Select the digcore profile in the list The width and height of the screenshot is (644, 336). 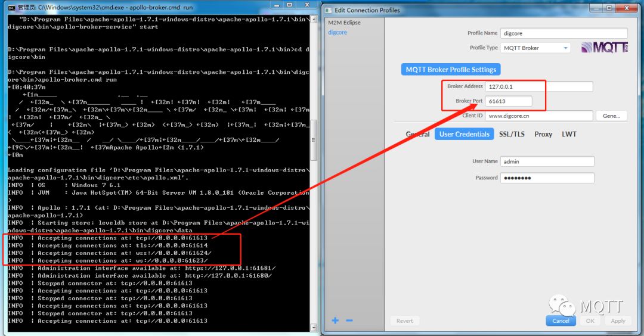pos(337,32)
